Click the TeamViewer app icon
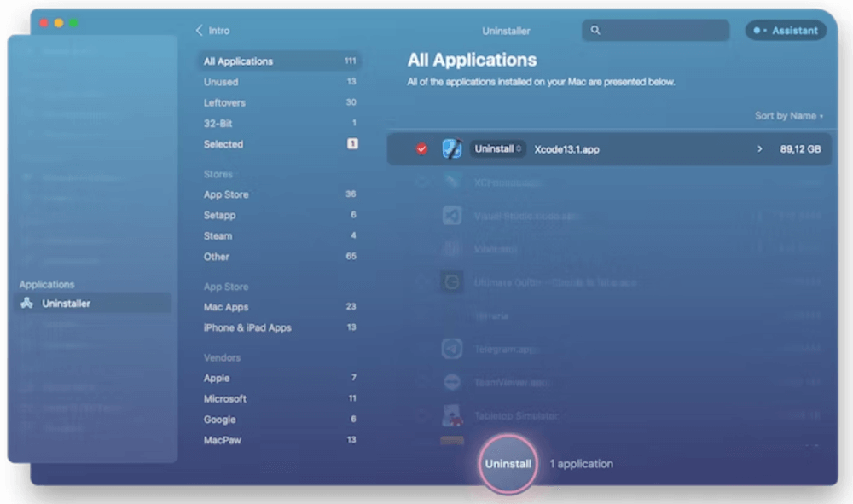This screenshot has width=853, height=504. coord(451,382)
